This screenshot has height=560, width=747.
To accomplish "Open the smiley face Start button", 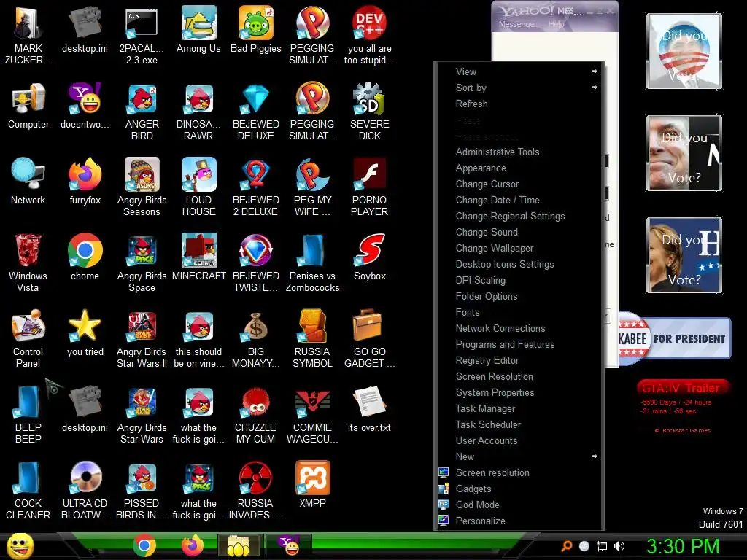I will point(20,546).
